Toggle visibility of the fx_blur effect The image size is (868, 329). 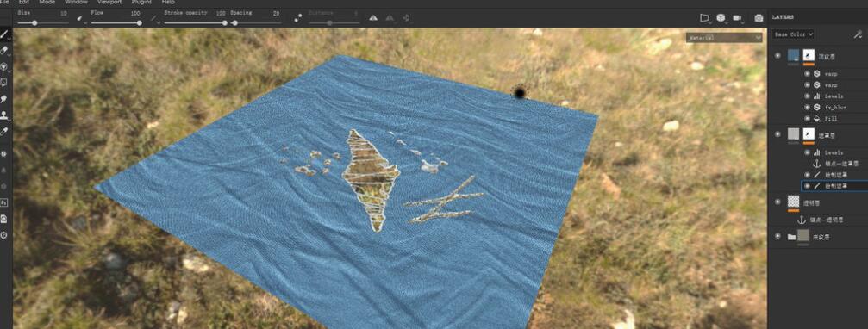point(807,108)
